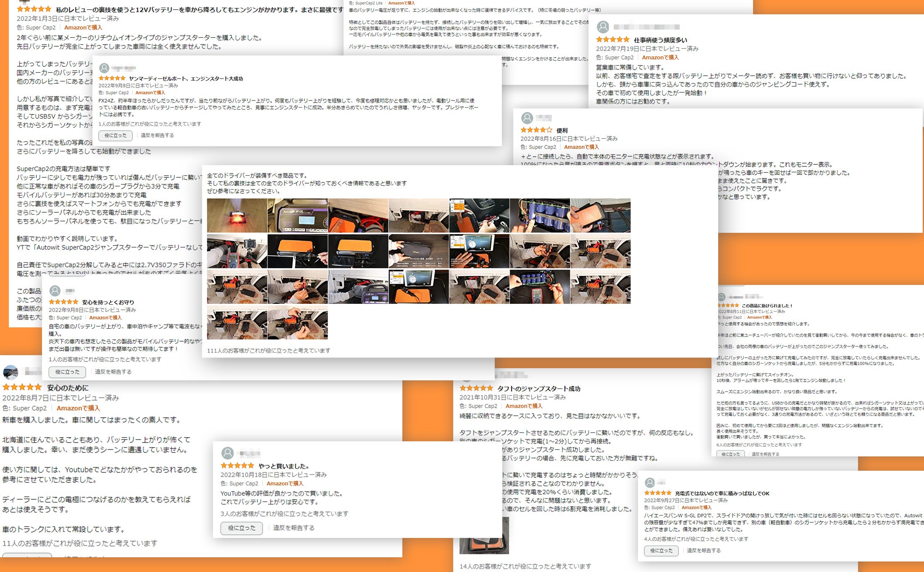Click the snowy photo avatar above 安心のために
This screenshot has width=924, height=572.
click(10, 372)
